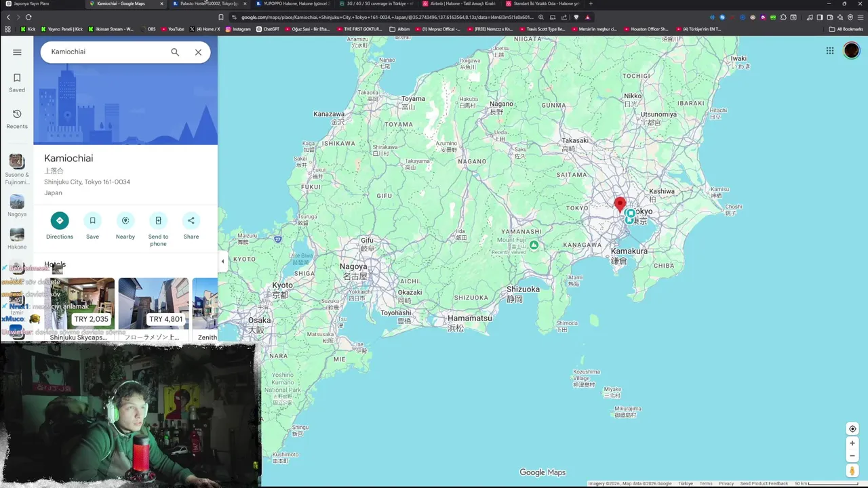The image size is (868, 488).
Task: Save the Kamiochiai place
Action: point(92,226)
